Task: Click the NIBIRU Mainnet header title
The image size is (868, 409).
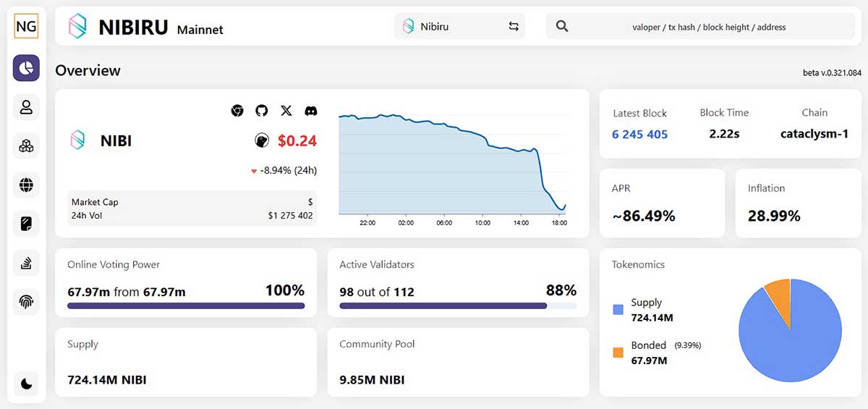Action: pos(161,28)
